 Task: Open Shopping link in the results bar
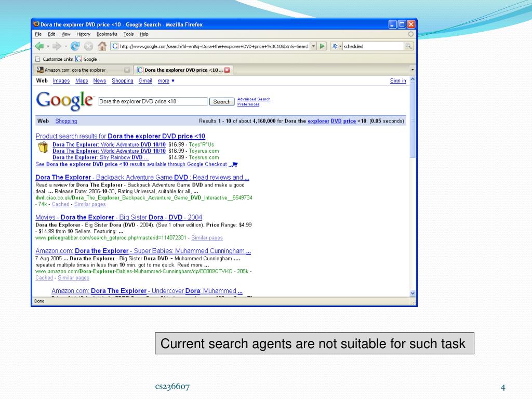click(66, 121)
